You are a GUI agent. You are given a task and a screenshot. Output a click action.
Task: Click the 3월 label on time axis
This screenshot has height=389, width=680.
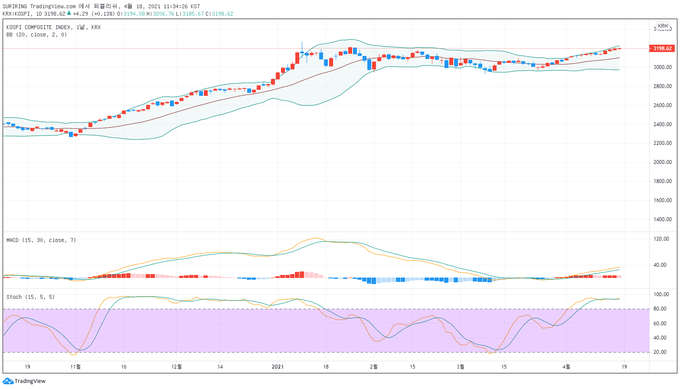pyautogui.click(x=461, y=367)
